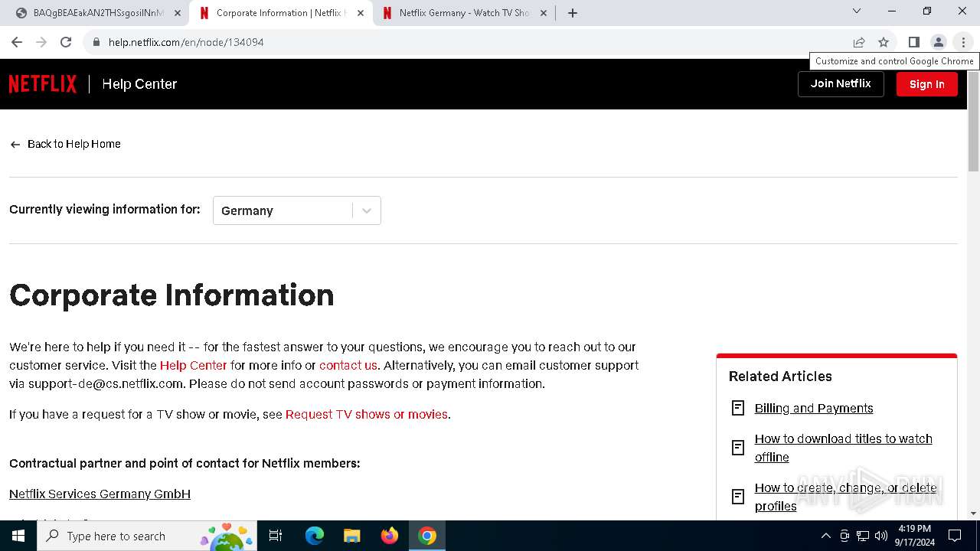
Task: Bookmark this page with the star icon
Action: pos(884,42)
